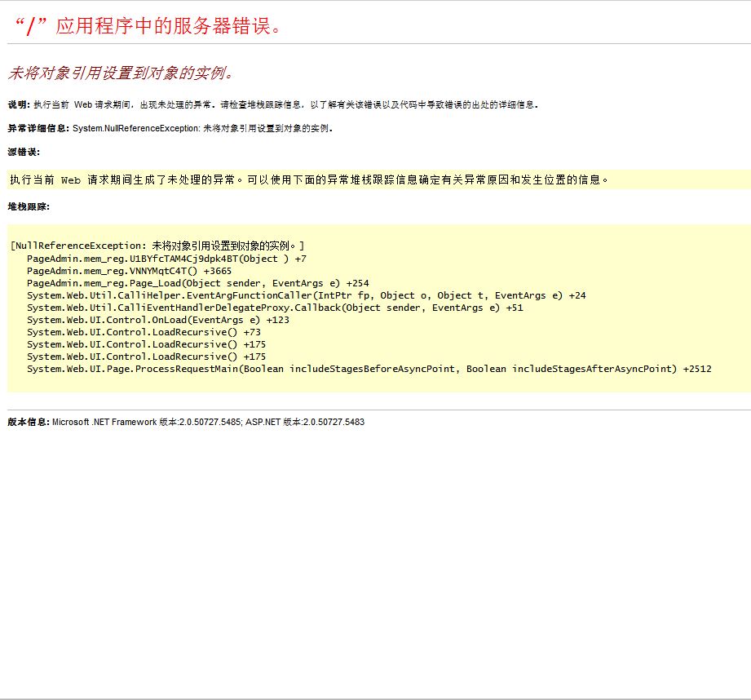Select the VNNYMqtC4T() +3665 stack line
Viewport: 751px width, 700px height.
(x=129, y=271)
